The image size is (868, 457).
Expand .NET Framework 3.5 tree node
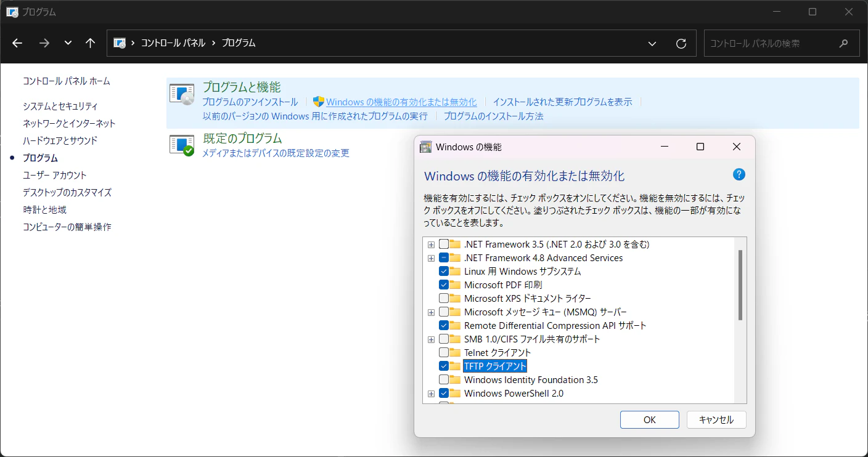click(431, 245)
